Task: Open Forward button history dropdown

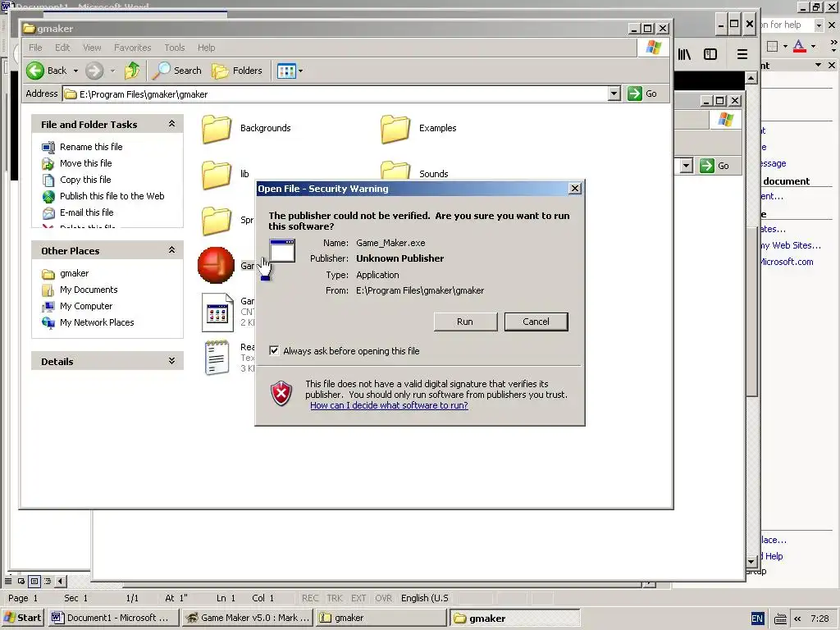Action: click(112, 71)
